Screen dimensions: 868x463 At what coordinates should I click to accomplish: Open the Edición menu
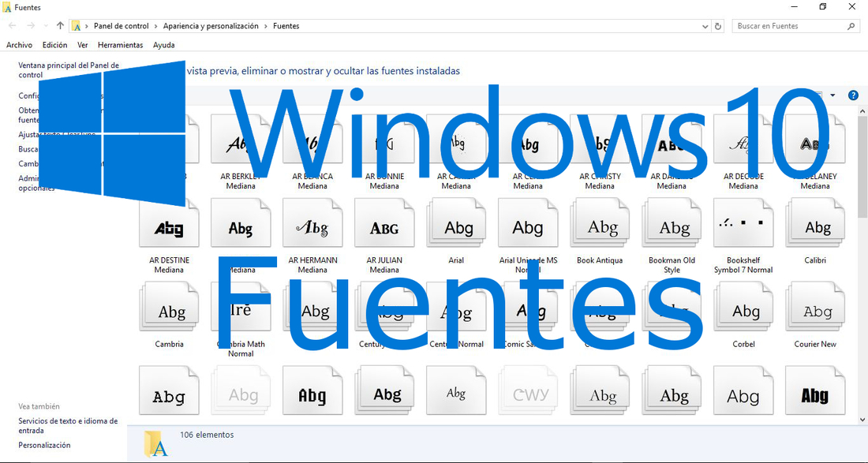54,45
